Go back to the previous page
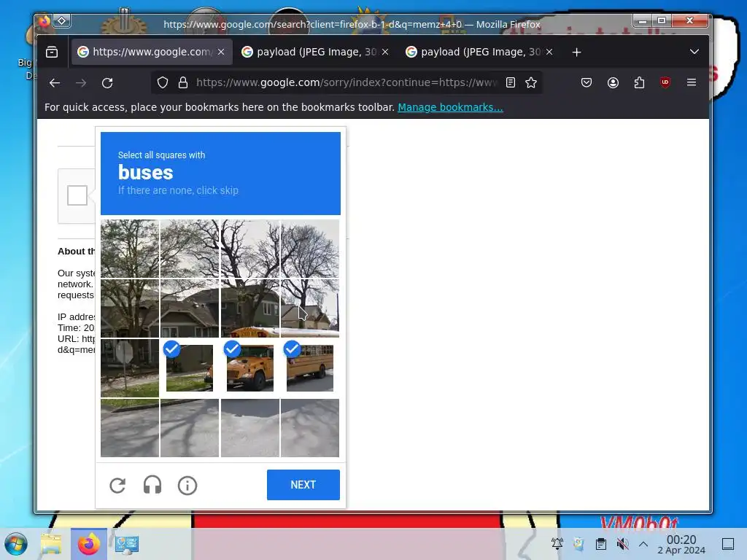 [x=55, y=83]
